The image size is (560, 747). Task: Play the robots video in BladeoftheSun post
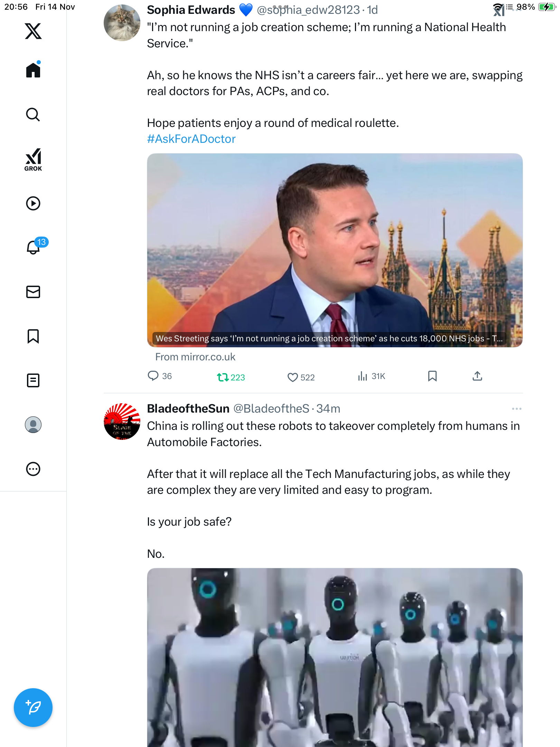pyautogui.click(x=335, y=657)
